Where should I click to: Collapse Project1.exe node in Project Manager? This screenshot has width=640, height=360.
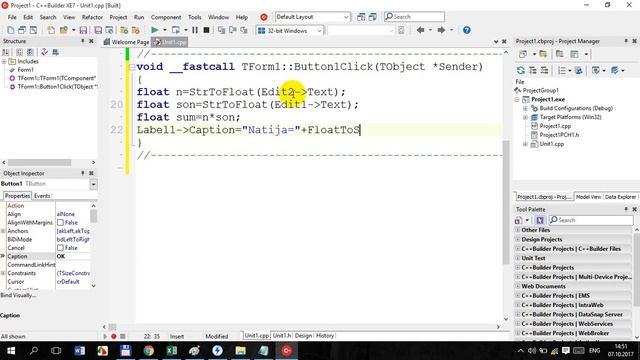point(517,100)
